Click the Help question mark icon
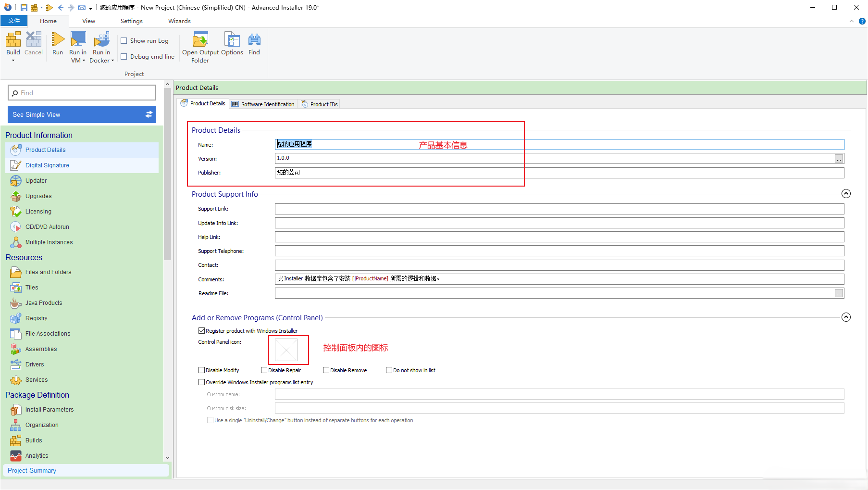Image resolution: width=868 pixels, height=490 pixels. pos(862,21)
